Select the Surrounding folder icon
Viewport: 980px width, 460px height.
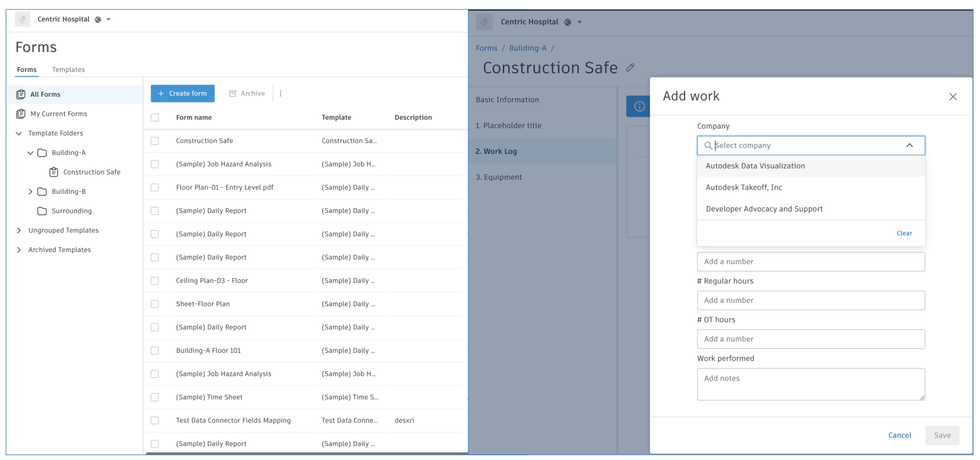[41, 211]
